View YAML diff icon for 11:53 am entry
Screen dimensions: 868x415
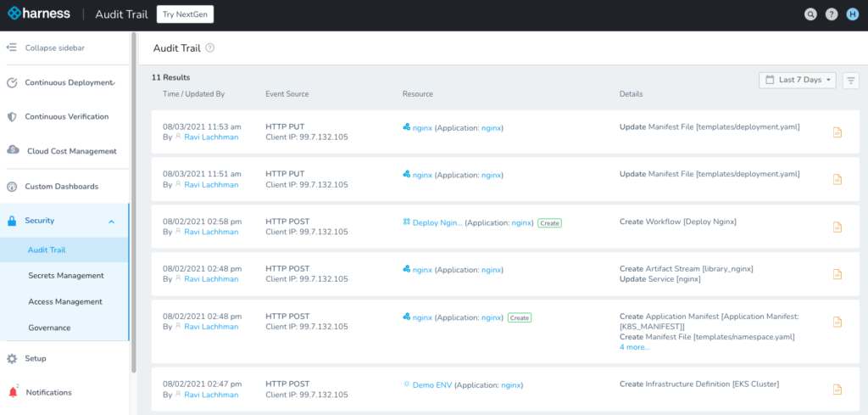click(x=837, y=132)
